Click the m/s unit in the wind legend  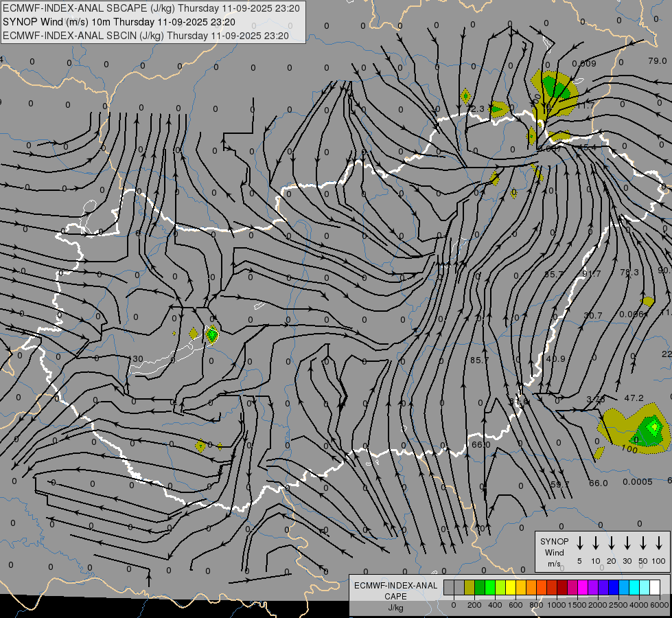click(x=554, y=564)
